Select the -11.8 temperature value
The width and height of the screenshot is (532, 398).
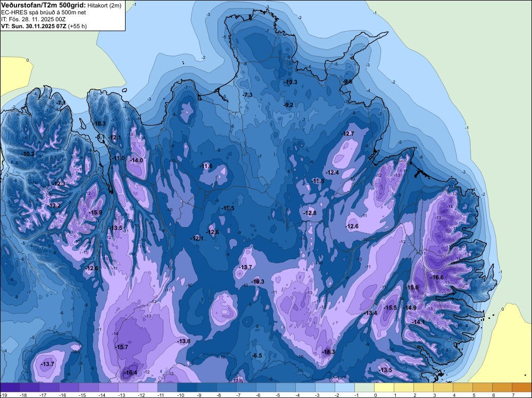(318, 181)
